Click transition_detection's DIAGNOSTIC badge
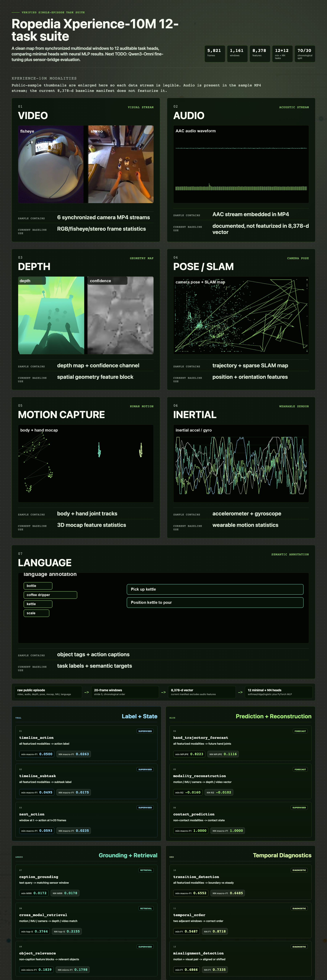 pos(299,870)
